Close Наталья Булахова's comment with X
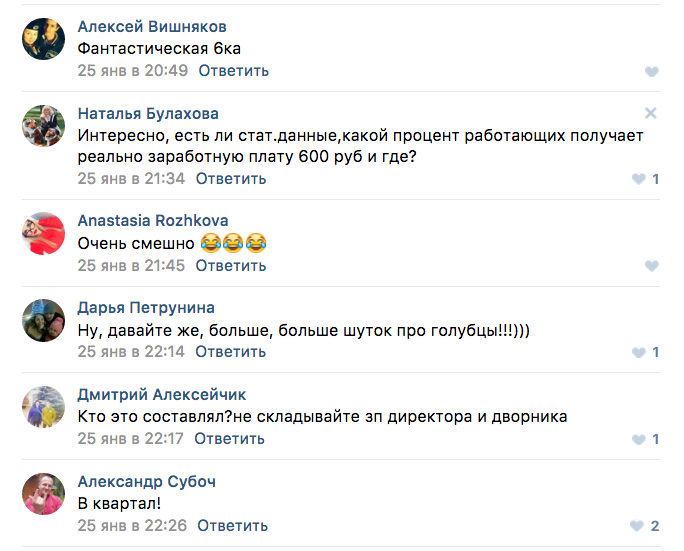684x551 pixels. click(x=651, y=113)
